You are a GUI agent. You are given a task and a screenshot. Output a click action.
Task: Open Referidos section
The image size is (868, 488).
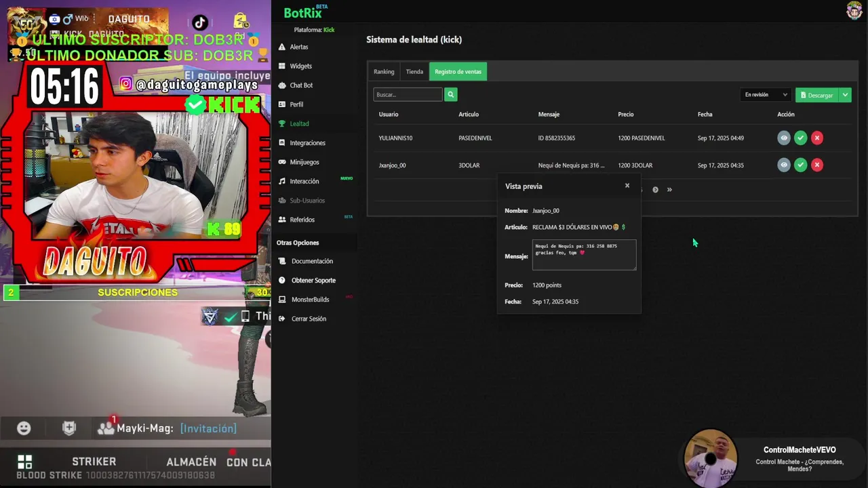pyautogui.click(x=302, y=220)
